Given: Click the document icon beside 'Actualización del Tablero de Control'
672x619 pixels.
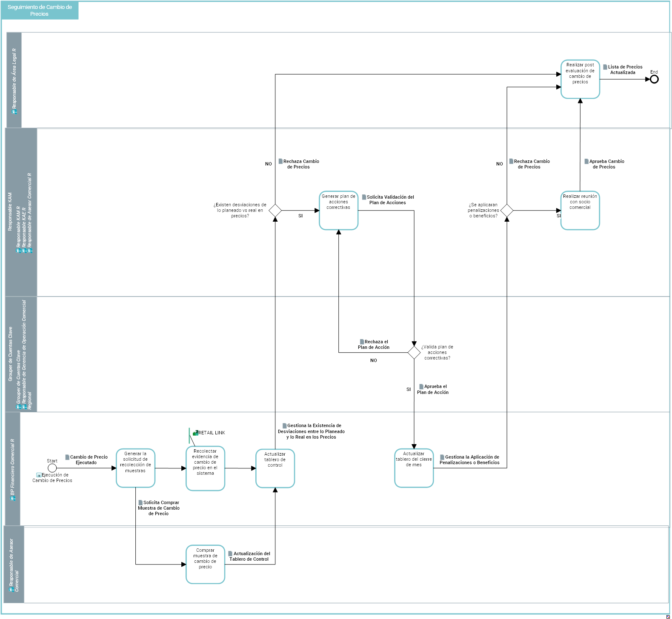Looking at the screenshot, I should click(230, 553).
